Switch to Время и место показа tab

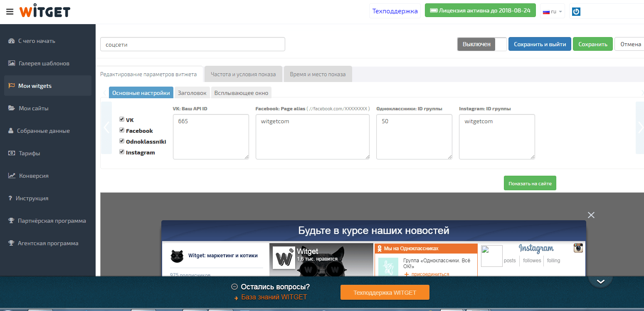point(318,74)
